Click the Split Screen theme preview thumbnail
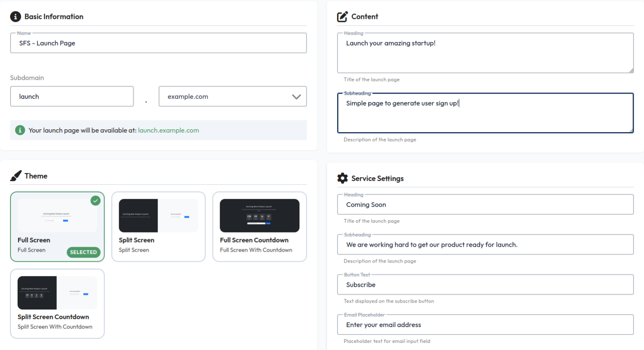This screenshot has width=644, height=350. click(x=158, y=216)
